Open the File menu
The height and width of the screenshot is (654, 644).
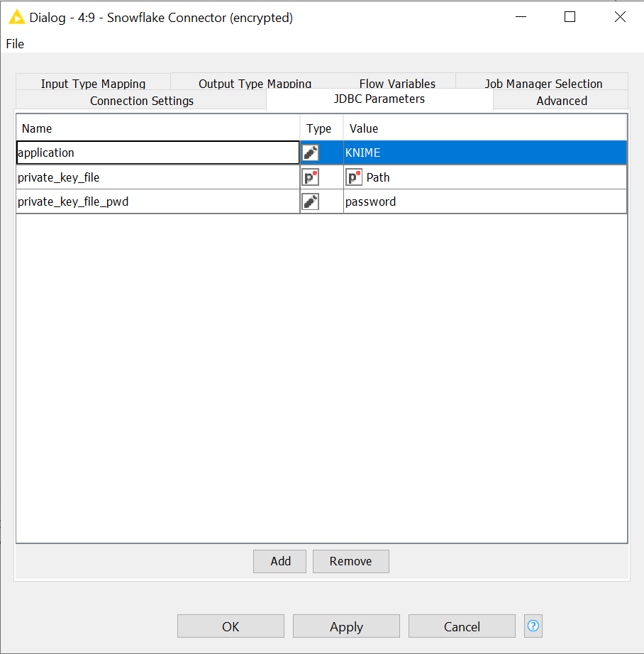coord(15,44)
